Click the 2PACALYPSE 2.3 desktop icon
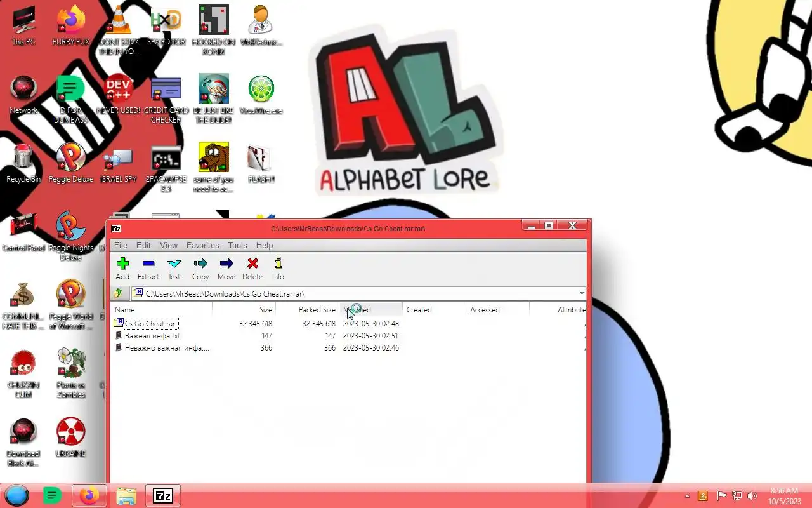This screenshot has width=812, height=508. [x=166, y=168]
